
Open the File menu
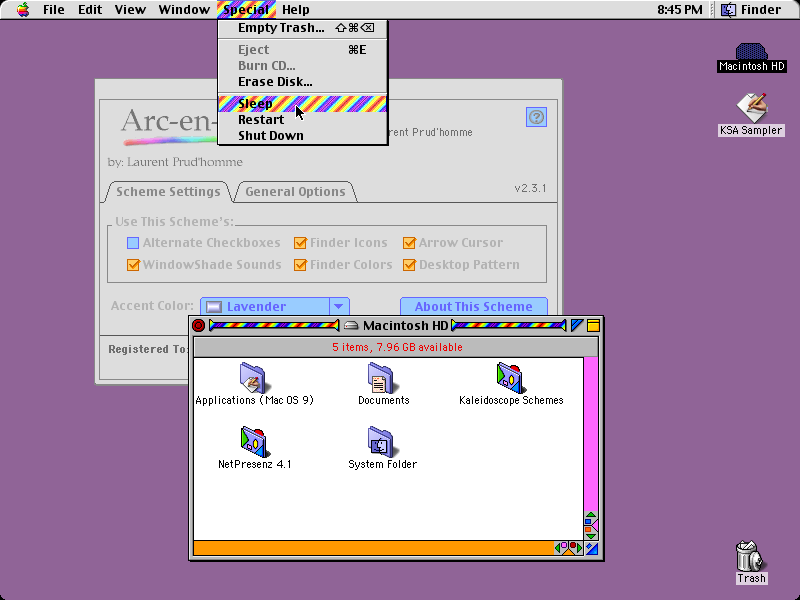click(54, 10)
